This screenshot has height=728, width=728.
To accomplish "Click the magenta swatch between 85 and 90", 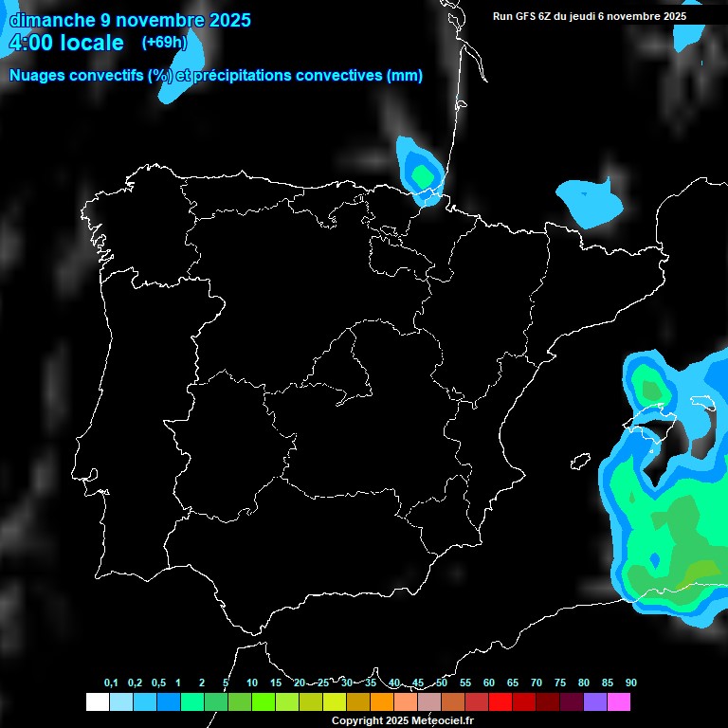I will pos(619,701).
